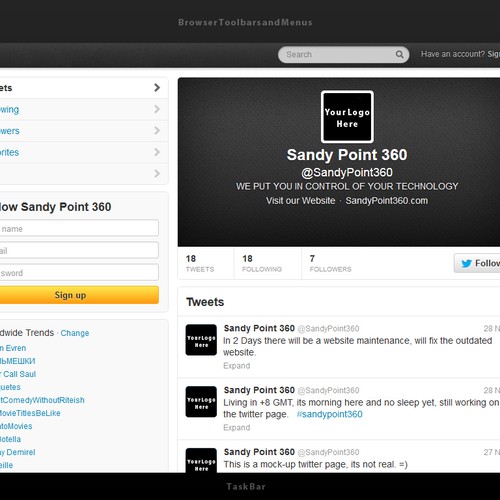500x500 pixels.
Task: Click the orange Sign up button
Action: 79,295
